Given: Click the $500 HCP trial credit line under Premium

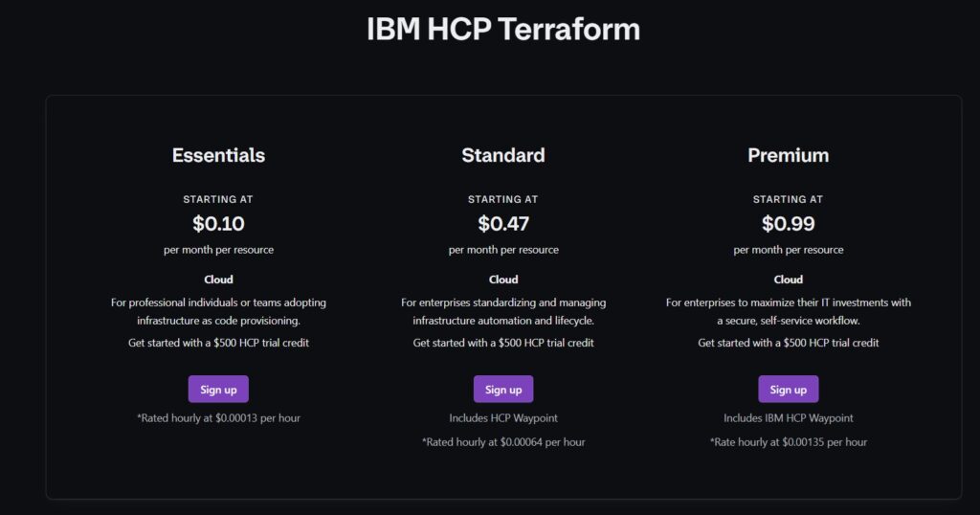Looking at the screenshot, I should click(x=789, y=343).
